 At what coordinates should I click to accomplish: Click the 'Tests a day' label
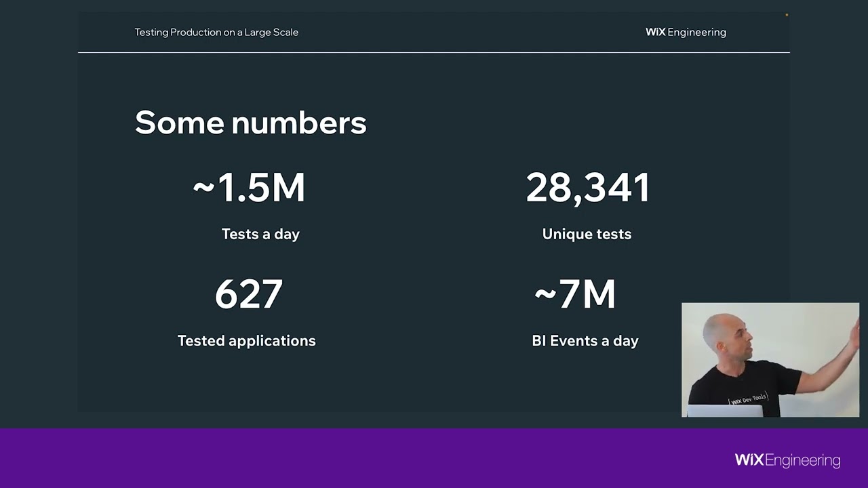(x=260, y=234)
